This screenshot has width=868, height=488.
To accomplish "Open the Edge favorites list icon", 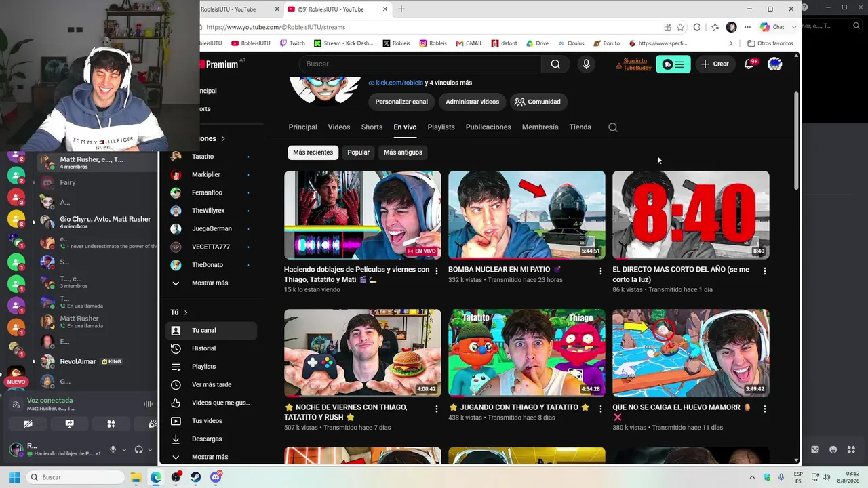I will [715, 27].
